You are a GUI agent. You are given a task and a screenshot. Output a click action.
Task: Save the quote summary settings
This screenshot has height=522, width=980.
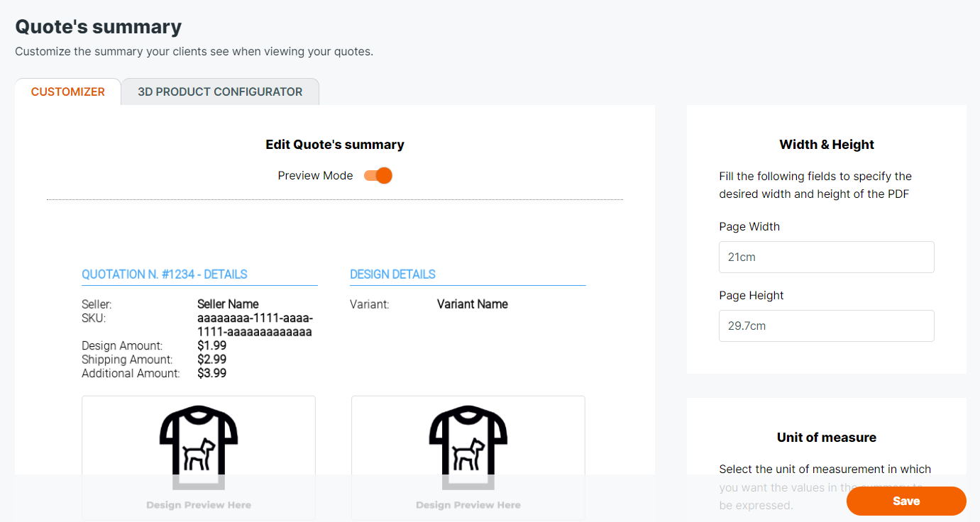point(906,501)
